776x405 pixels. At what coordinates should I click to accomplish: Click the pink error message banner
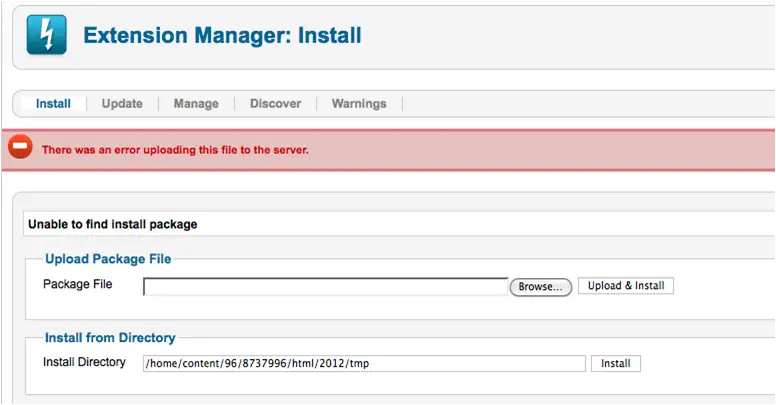click(388, 150)
